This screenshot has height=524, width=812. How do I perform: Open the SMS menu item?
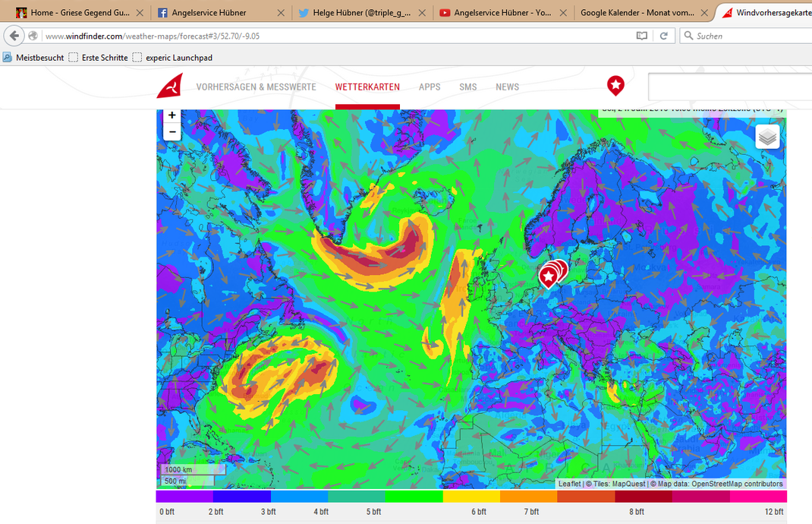coord(467,87)
